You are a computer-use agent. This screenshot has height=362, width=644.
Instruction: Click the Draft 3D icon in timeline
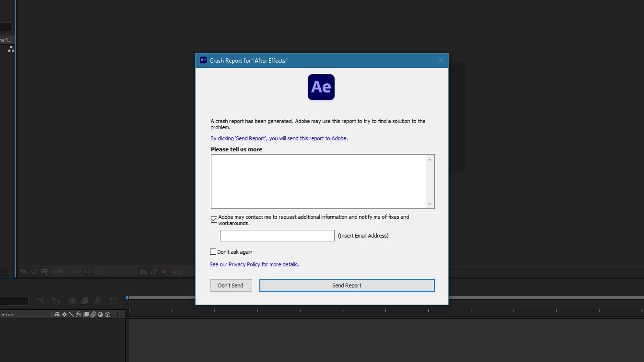coord(56,301)
